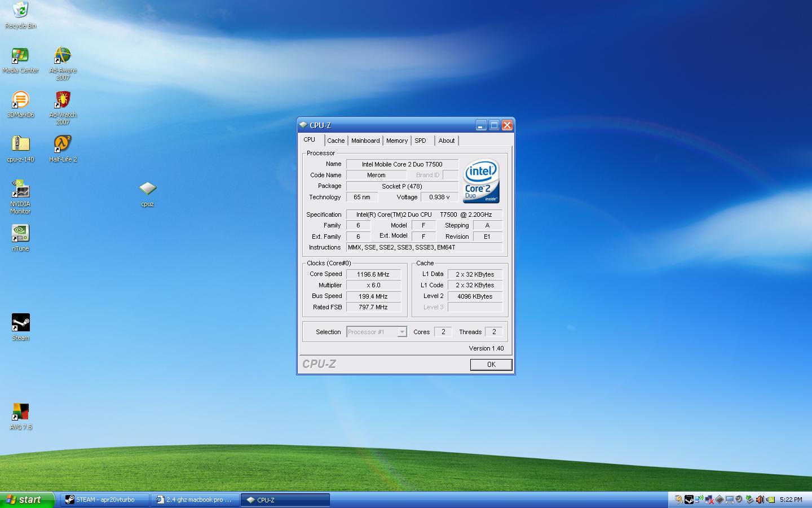This screenshot has width=812, height=508.
Task: Click the Revision value E1
Action: pos(487,237)
